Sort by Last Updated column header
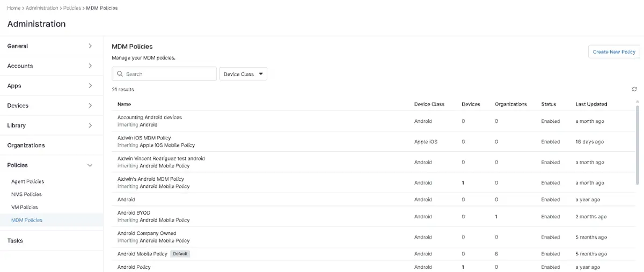The image size is (644, 272). pos(591,104)
